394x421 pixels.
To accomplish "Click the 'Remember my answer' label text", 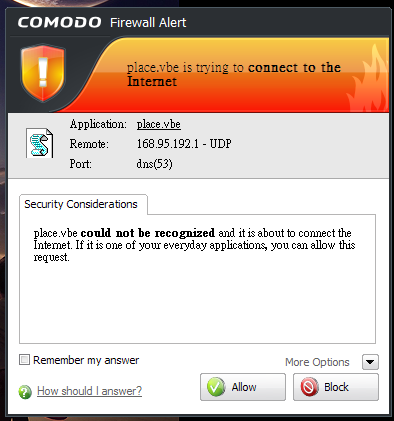I will click(86, 360).
